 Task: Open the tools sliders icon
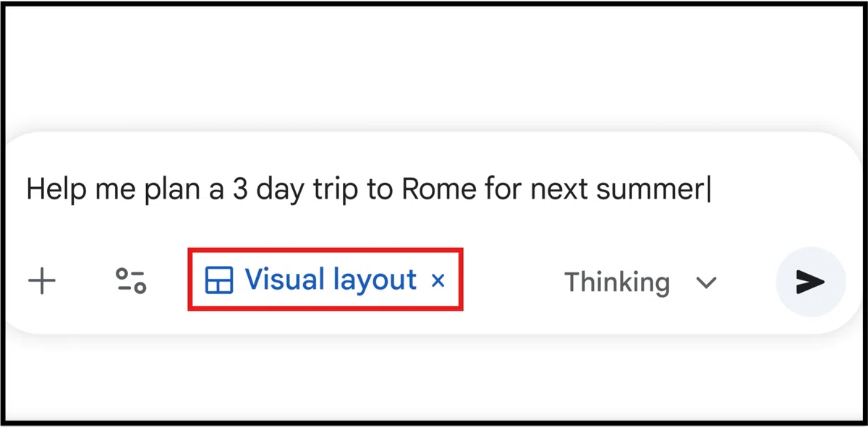coord(131,281)
